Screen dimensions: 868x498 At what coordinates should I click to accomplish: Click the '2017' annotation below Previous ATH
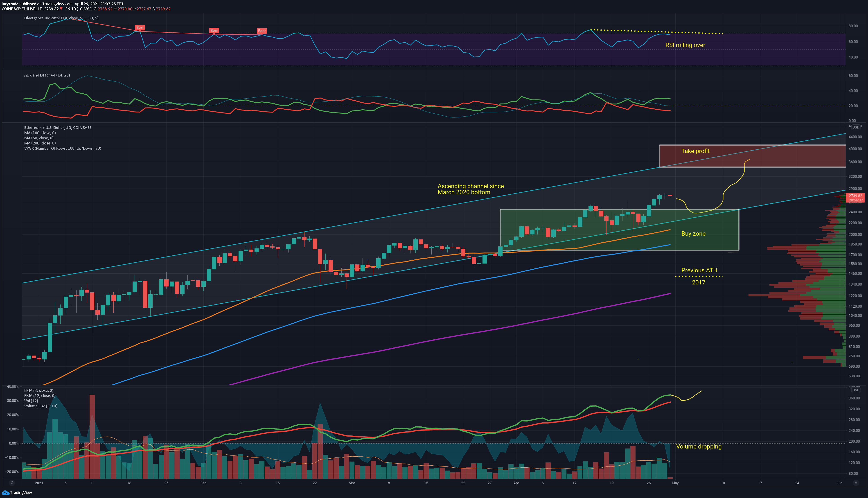point(698,282)
